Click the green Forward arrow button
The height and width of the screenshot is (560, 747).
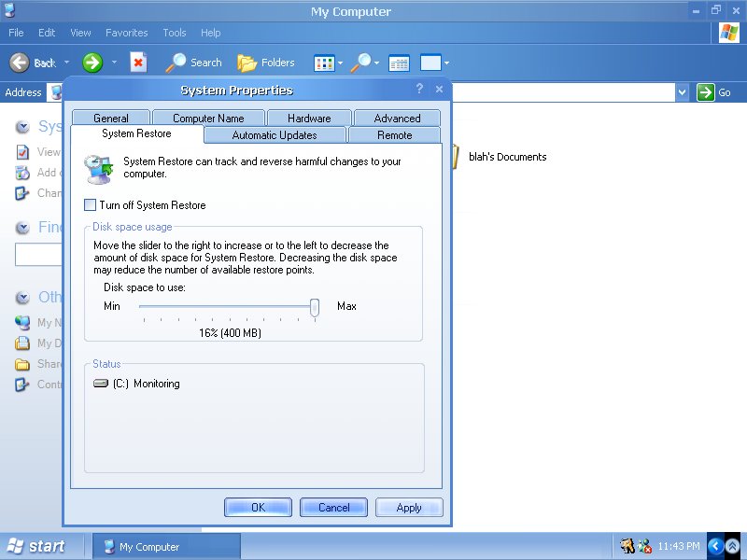(x=92, y=63)
